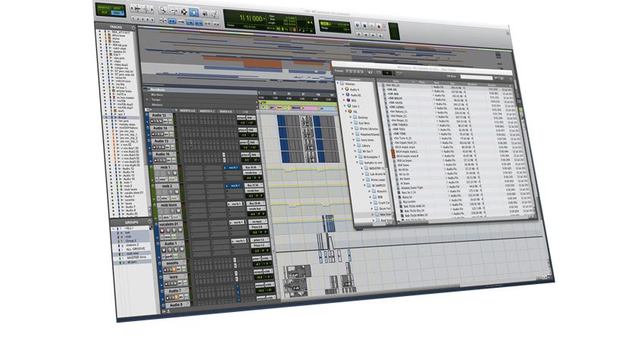Image resolution: width=644 pixels, height=362 pixels.
Task: Toggle orange mute on oooohs track
Action: 174,270
